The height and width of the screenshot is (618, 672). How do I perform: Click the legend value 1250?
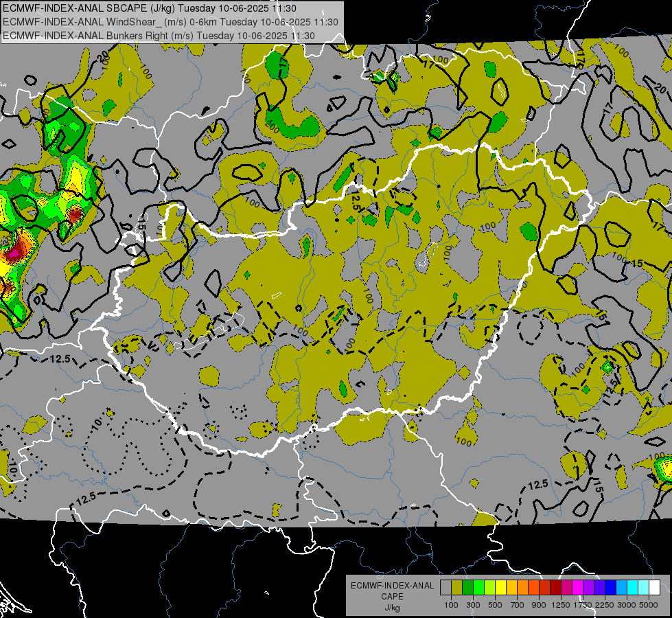561,605
